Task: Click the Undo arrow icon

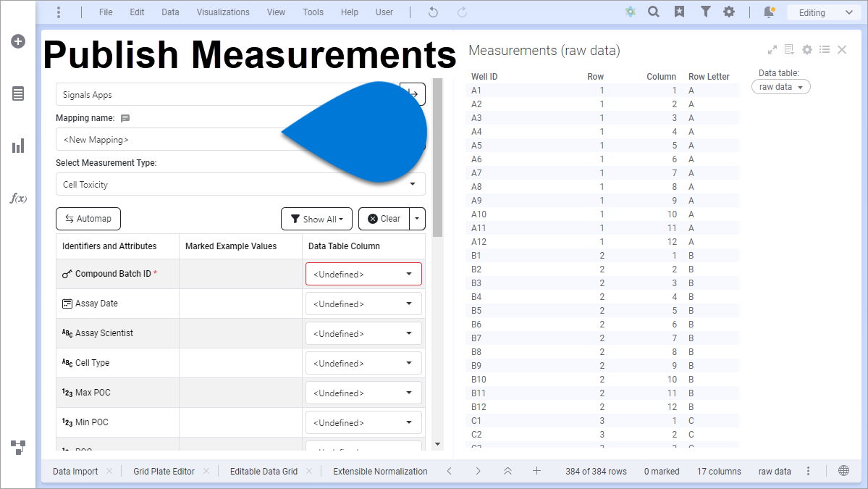Action: coord(433,12)
